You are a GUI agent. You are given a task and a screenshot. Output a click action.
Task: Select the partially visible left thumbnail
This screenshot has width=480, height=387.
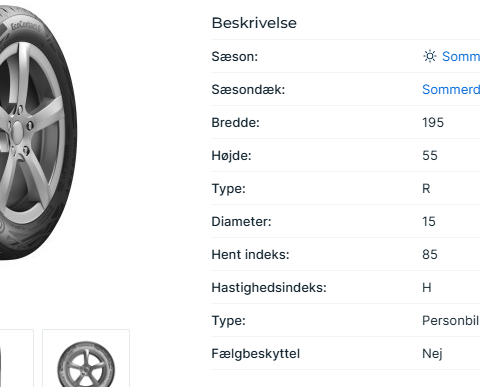(x=17, y=358)
